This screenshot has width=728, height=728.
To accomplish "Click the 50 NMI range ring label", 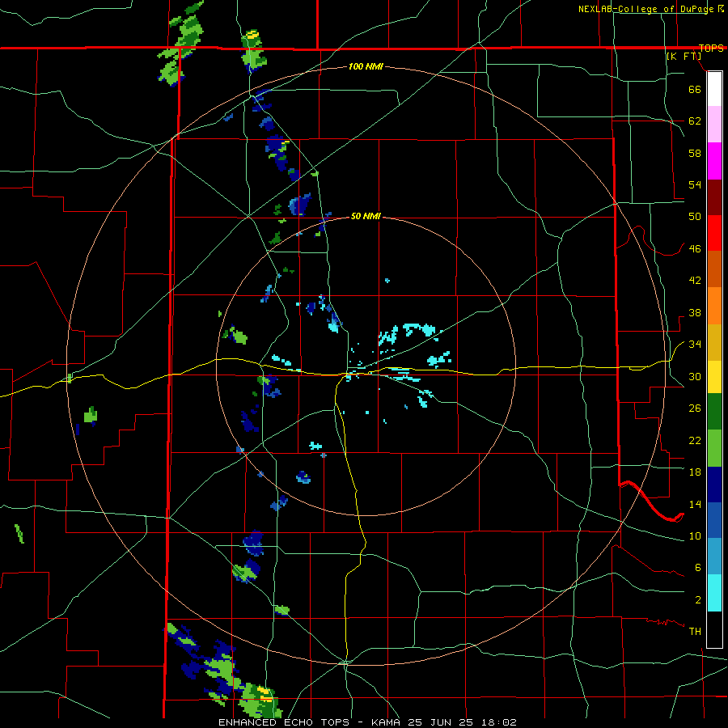I will pos(366,216).
